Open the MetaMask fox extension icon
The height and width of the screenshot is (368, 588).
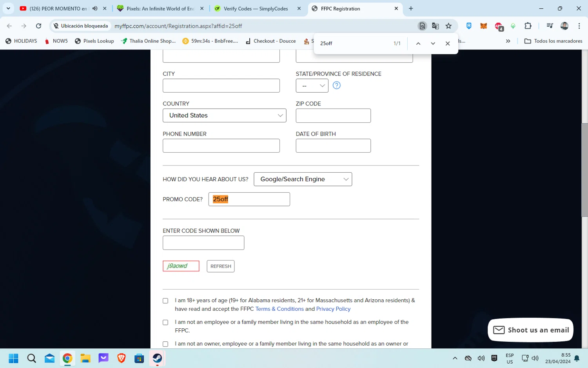[x=484, y=26]
